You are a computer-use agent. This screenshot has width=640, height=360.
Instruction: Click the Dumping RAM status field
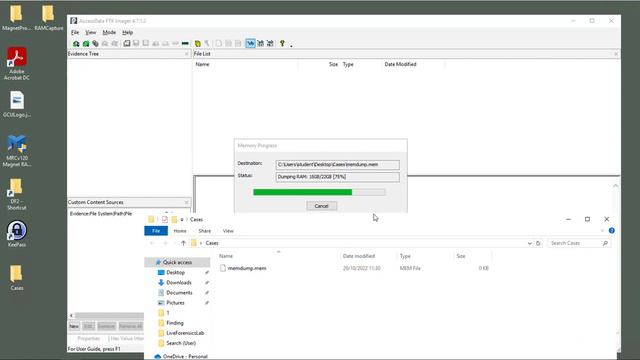point(338,177)
